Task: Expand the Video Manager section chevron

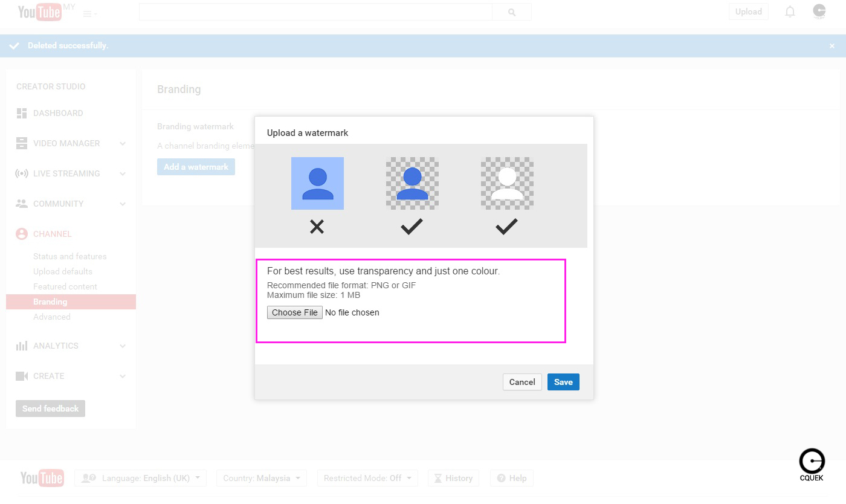Action: pos(123,143)
